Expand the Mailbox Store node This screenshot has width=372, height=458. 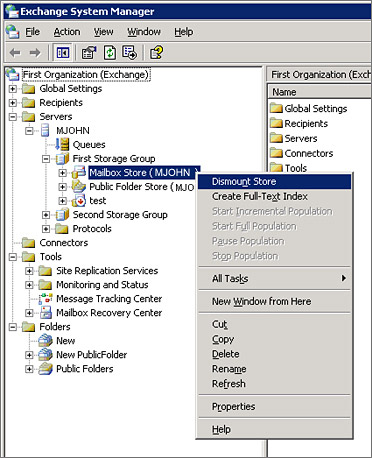click(62, 173)
